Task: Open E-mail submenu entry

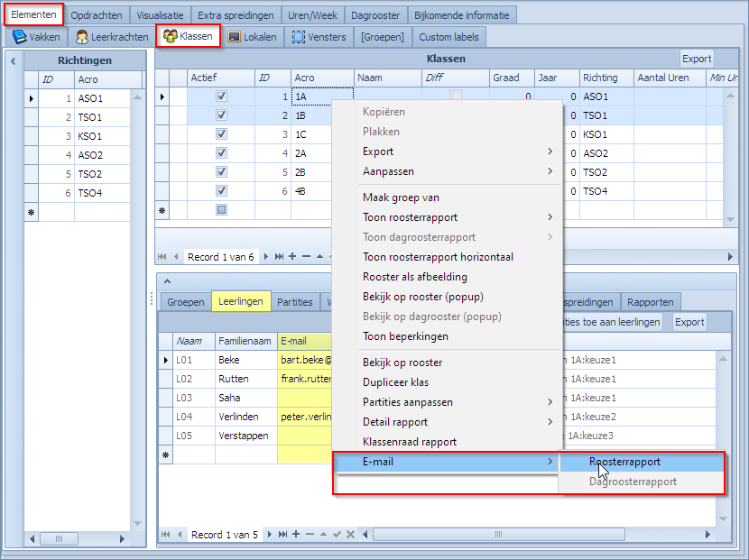Action: coord(446,462)
